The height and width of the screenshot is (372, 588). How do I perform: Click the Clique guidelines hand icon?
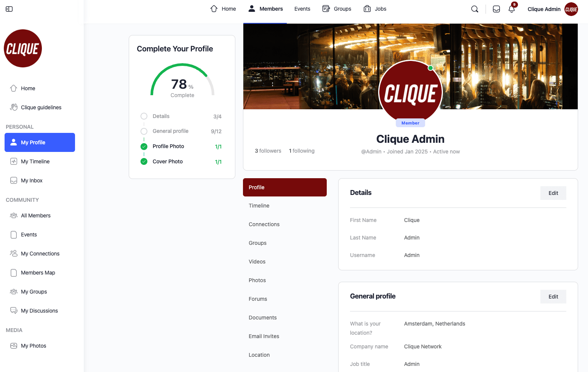click(14, 107)
